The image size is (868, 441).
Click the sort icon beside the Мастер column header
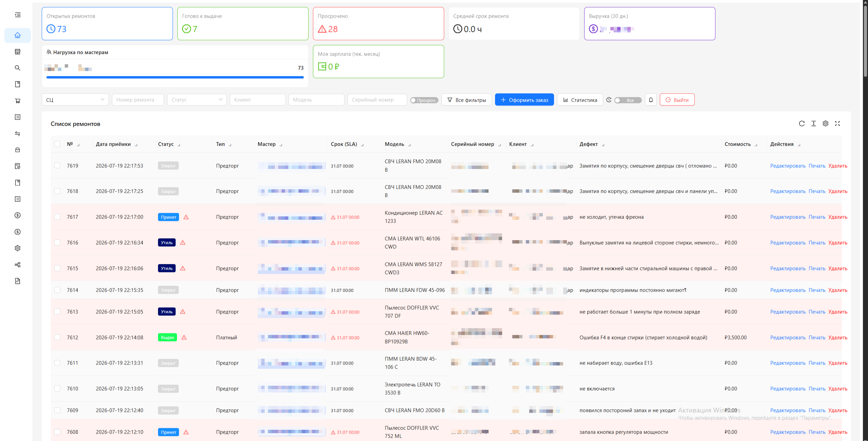click(281, 145)
